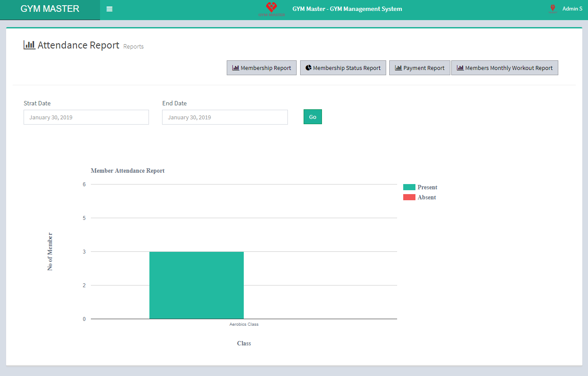Toggle the Present series in chart legend
588x376 pixels.
point(427,187)
